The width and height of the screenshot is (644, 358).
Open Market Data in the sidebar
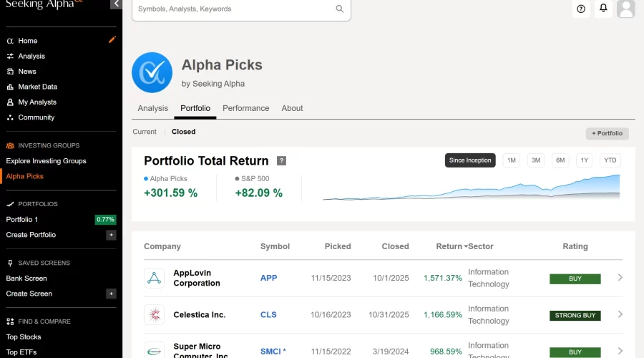click(x=37, y=87)
